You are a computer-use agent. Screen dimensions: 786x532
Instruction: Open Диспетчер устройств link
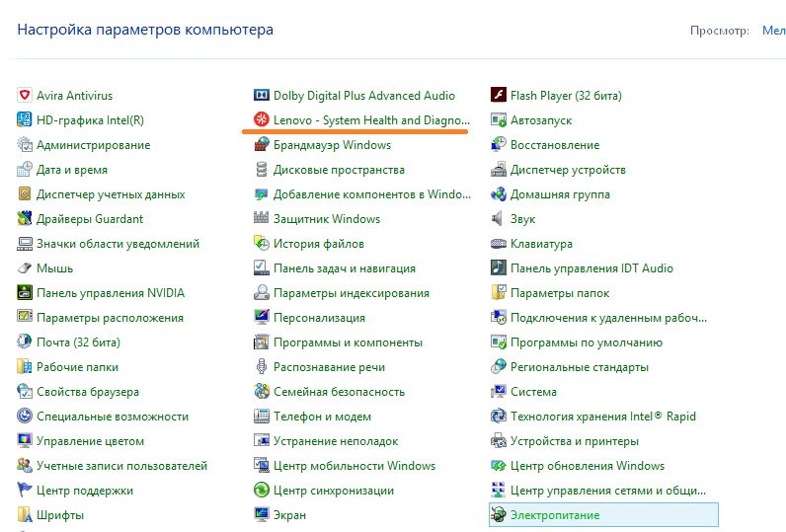coord(568,170)
